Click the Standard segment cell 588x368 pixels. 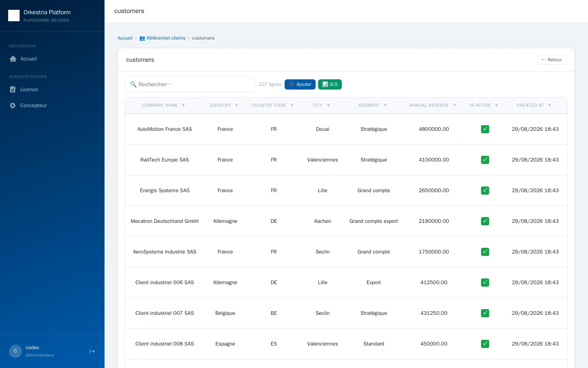(x=374, y=344)
